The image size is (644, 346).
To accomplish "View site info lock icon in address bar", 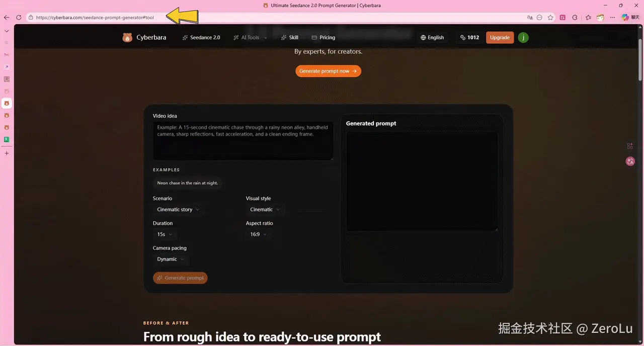I will pyautogui.click(x=31, y=17).
